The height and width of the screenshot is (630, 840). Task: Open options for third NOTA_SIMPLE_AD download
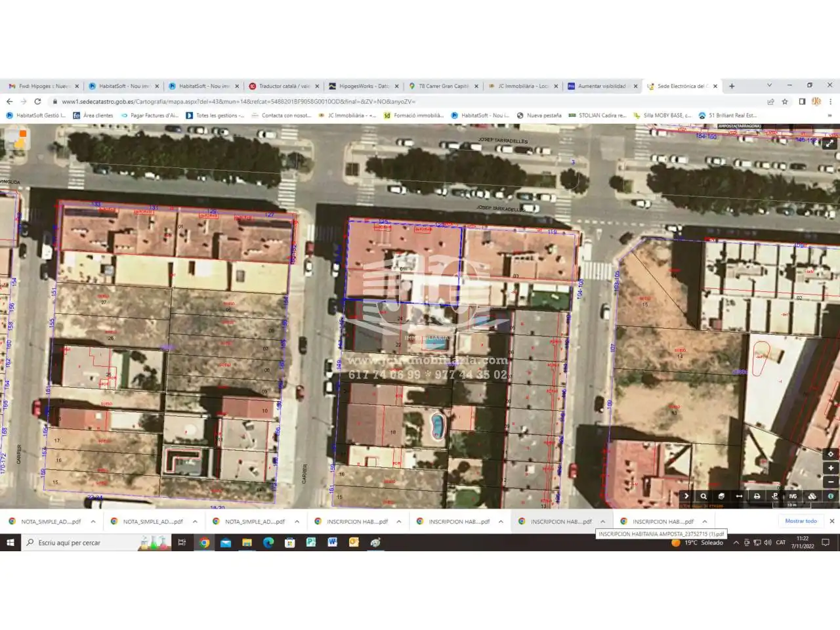point(297,522)
